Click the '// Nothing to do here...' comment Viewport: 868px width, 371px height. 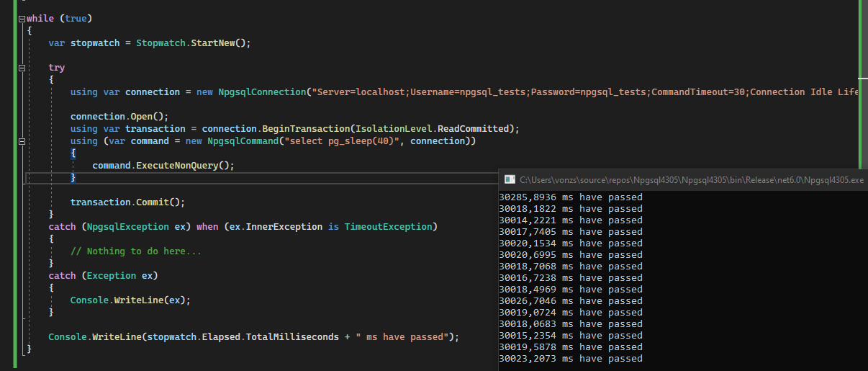136,251
